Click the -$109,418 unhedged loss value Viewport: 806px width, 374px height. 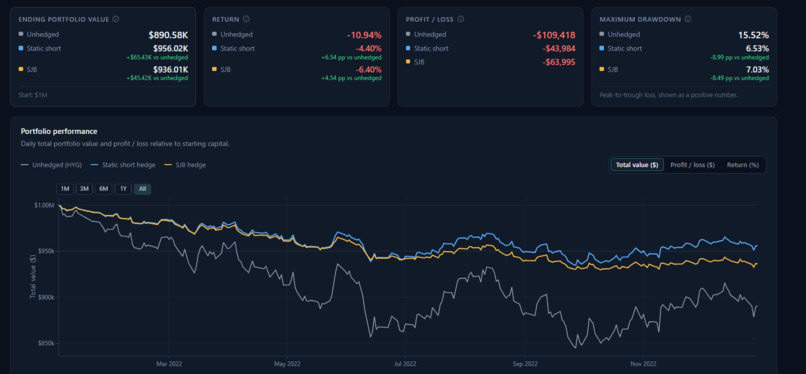pos(554,35)
